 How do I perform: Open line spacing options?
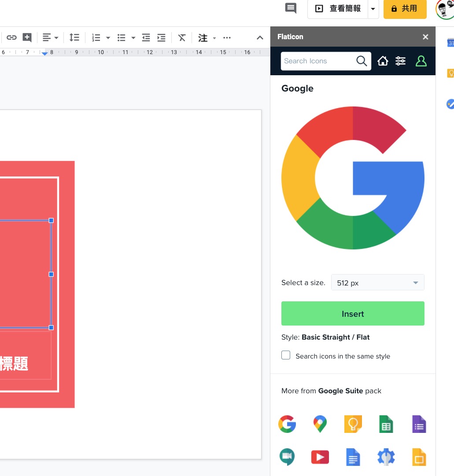[x=74, y=38]
